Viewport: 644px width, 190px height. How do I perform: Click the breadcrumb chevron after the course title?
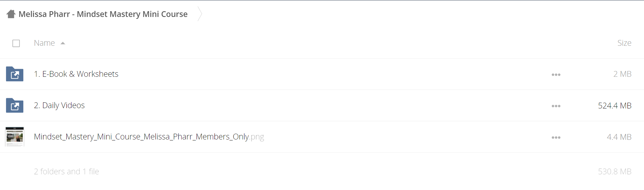coord(200,14)
